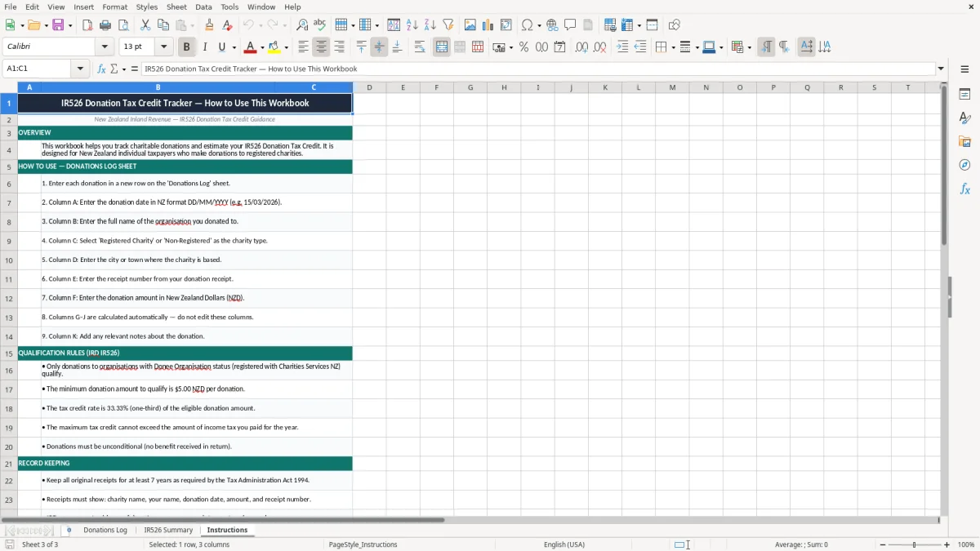The width and height of the screenshot is (980, 551).
Task: Toggle Align Left
Action: click(303, 47)
